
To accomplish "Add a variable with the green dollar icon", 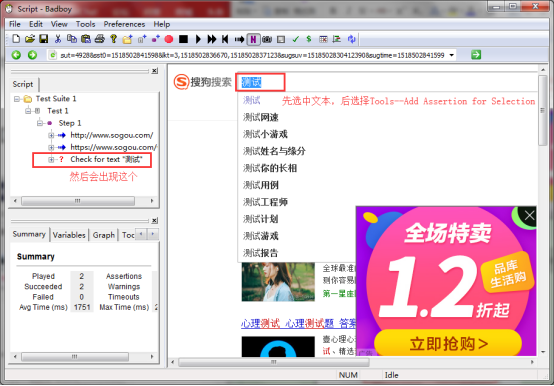I will 309,39.
